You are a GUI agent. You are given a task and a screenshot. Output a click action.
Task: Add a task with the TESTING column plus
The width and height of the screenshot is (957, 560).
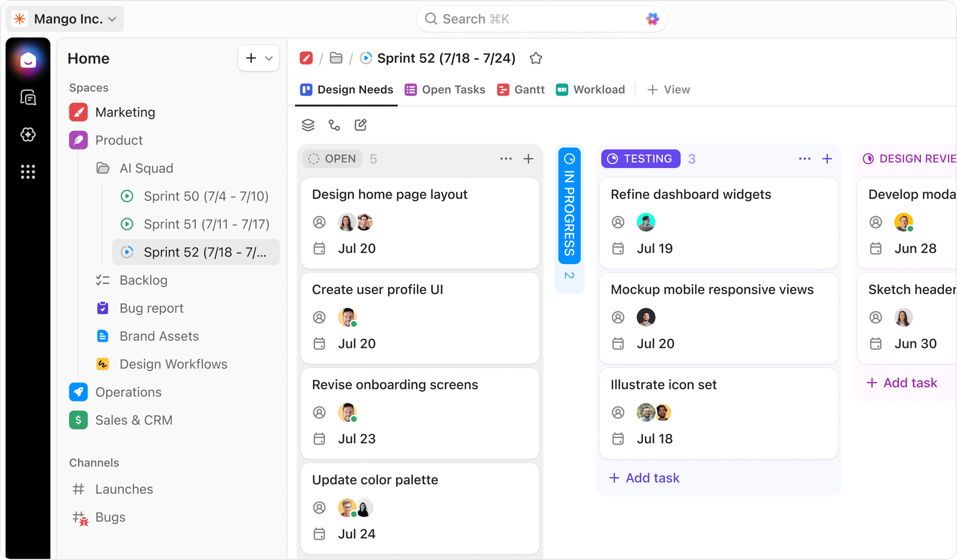(827, 158)
